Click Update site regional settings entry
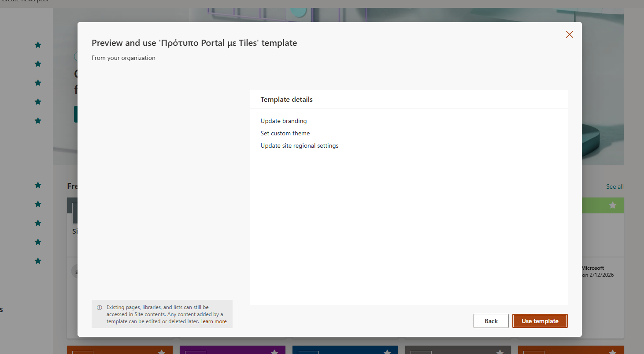This screenshot has height=354, width=644. click(299, 145)
